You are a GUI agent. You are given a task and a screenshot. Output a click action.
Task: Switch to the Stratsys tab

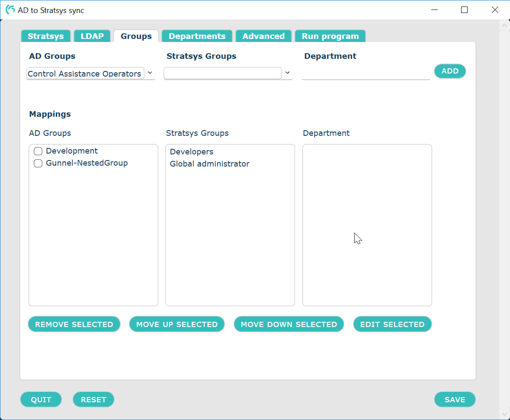pyautogui.click(x=45, y=36)
